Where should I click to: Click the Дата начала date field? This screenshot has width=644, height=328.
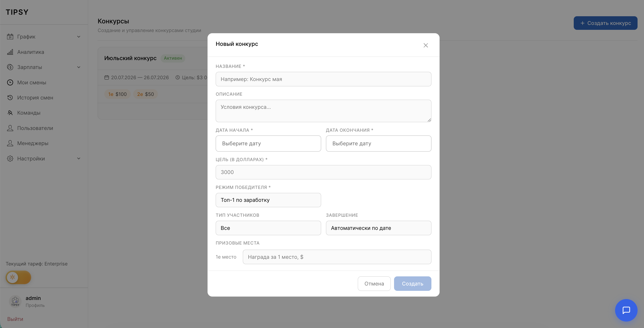point(268,144)
